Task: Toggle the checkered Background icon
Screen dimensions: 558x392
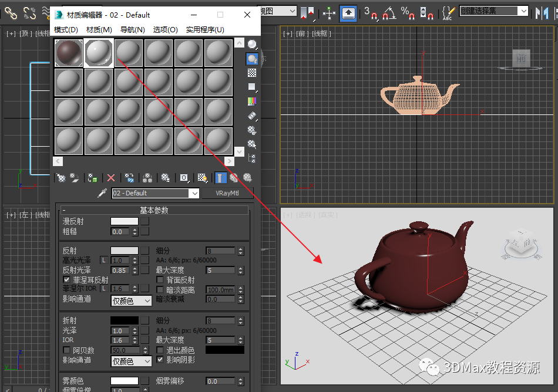Action: tap(252, 73)
